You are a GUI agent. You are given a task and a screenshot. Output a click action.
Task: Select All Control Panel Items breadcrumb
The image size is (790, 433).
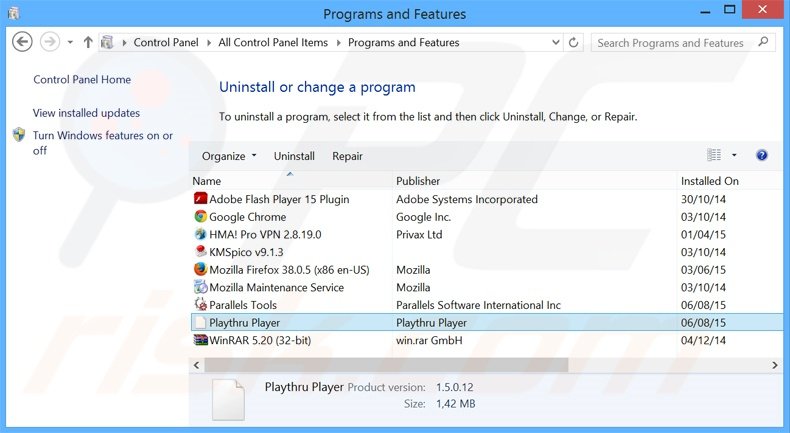273,43
